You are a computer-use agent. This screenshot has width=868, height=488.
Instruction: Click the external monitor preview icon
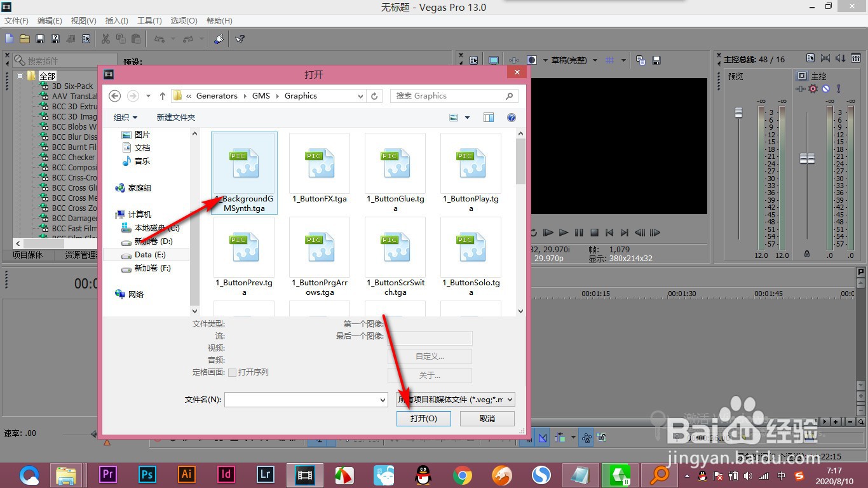(493, 60)
